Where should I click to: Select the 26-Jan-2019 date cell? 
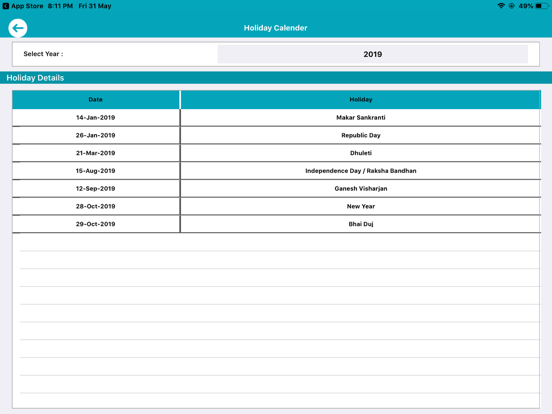pyautogui.click(x=96, y=135)
